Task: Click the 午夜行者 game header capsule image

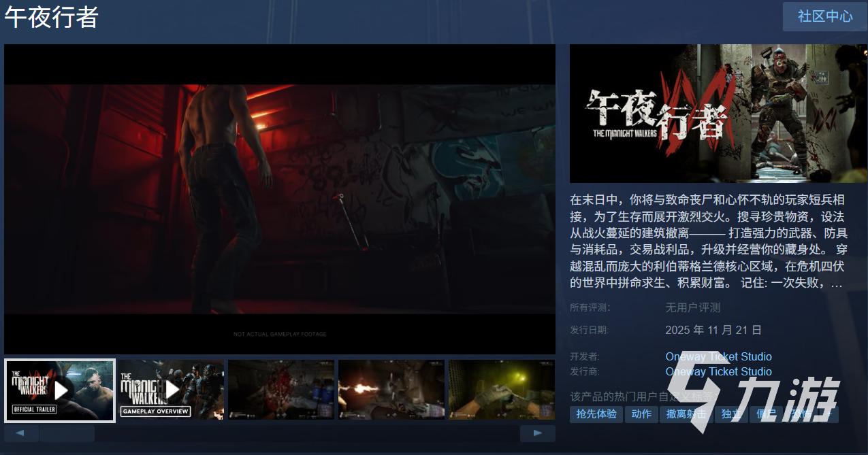Action: (718, 114)
